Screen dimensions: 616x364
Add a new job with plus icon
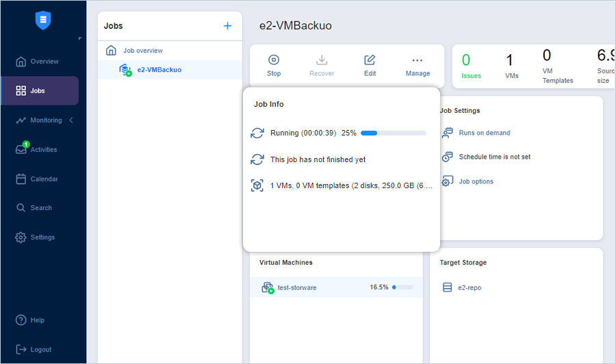pyautogui.click(x=227, y=26)
